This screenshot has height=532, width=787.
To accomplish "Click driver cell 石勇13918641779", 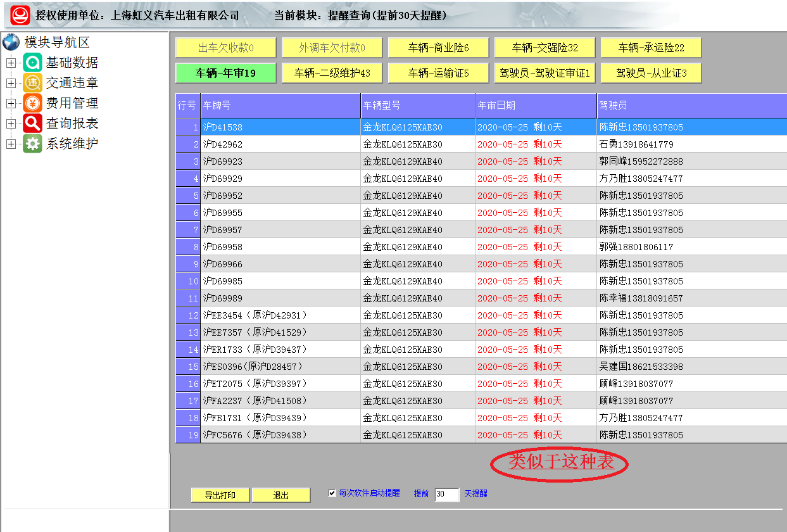I will point(692,144).
